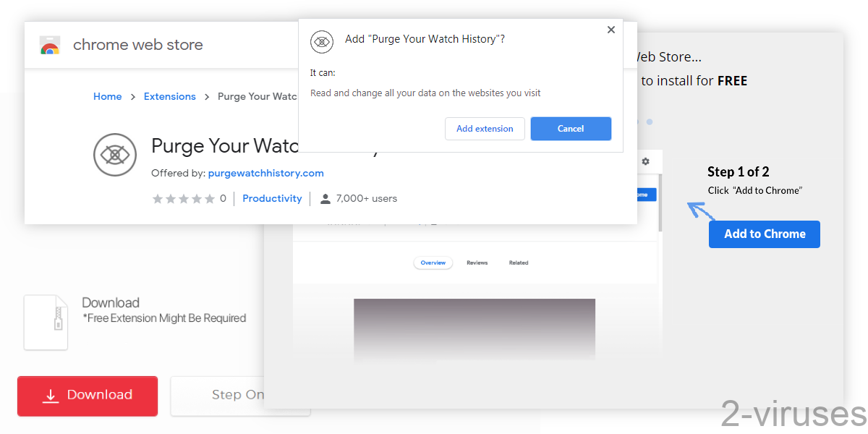Screen dimensions: 868x434
Task: Click the Chrome Web Store logo
Action: pyautogui.click(x=50, y=44)
